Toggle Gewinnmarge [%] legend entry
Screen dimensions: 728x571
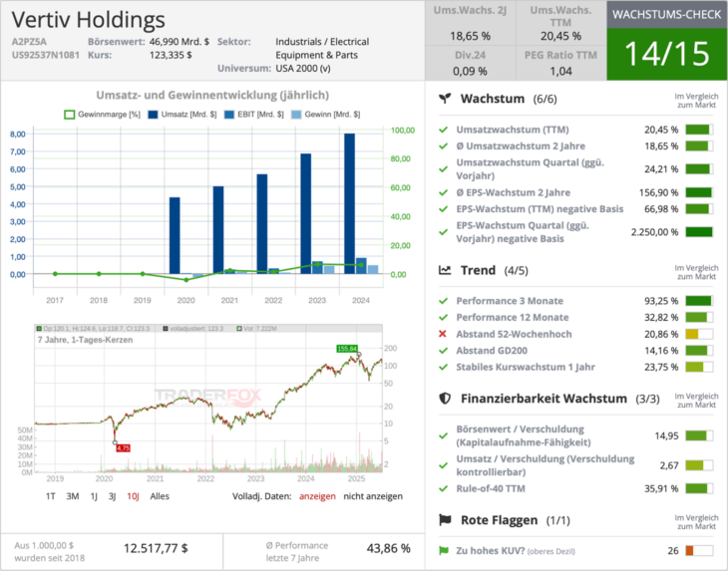click(102, 115)
